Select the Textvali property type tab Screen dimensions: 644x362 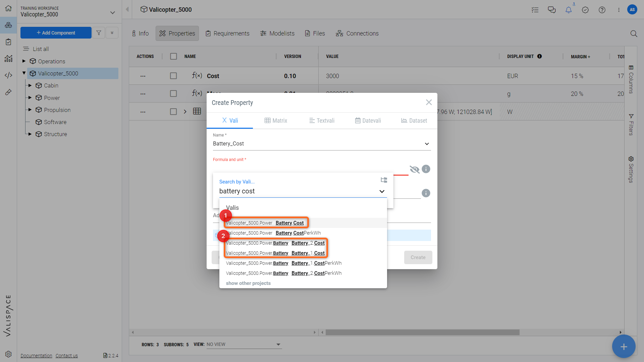tap(322, 121)
